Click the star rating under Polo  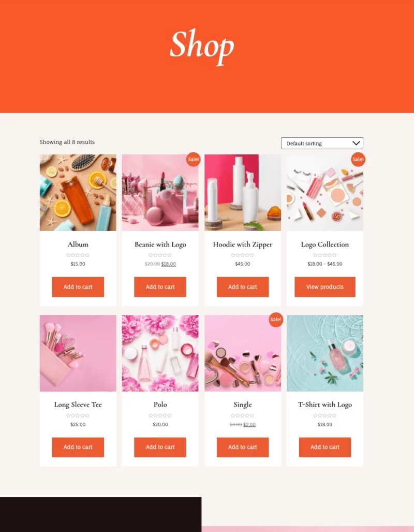pos(160,415)
